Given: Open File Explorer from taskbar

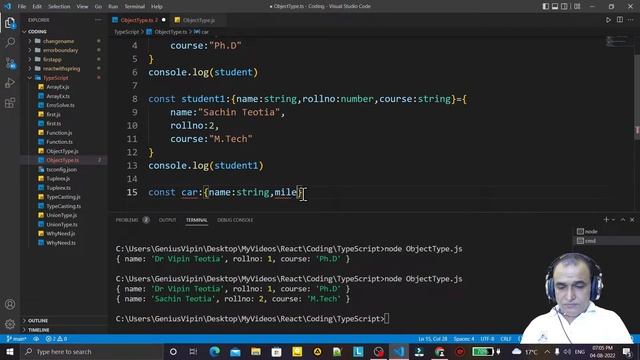Looking at the screenshot, I should click(256, 351).
